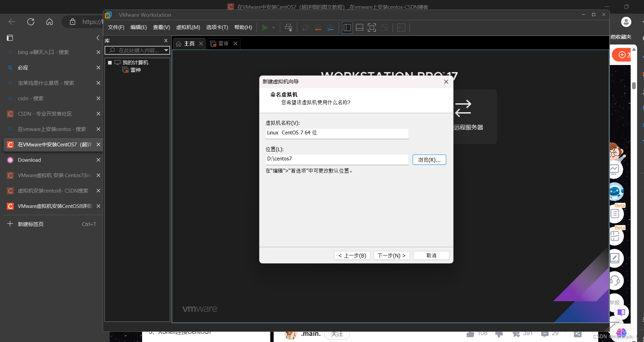
Task: Click the Send Ctrl+Alt+Del toolbar icon
Action: point(288,28)
